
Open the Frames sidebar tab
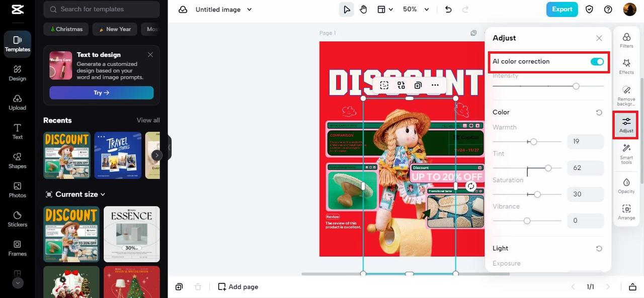(x=18, y=248)
